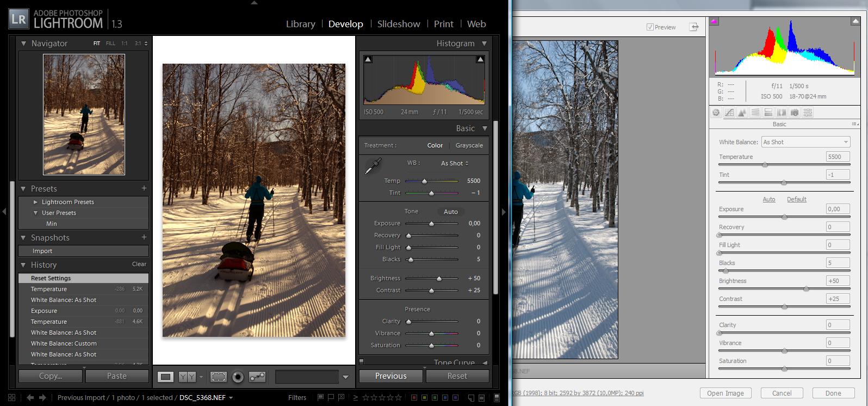Open Camera Raw White Balance dropdown
Image resolution: width=868 pixels, height=406 pixels.
[805, 142]
